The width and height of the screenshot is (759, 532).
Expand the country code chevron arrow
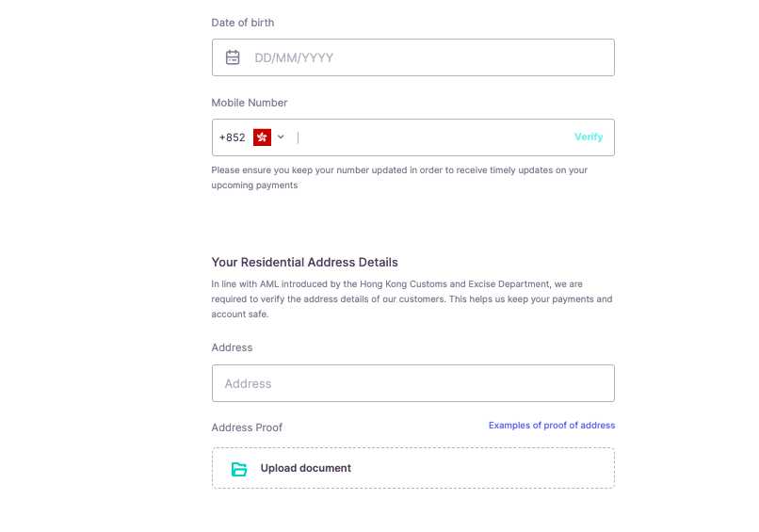coord(281,137)
